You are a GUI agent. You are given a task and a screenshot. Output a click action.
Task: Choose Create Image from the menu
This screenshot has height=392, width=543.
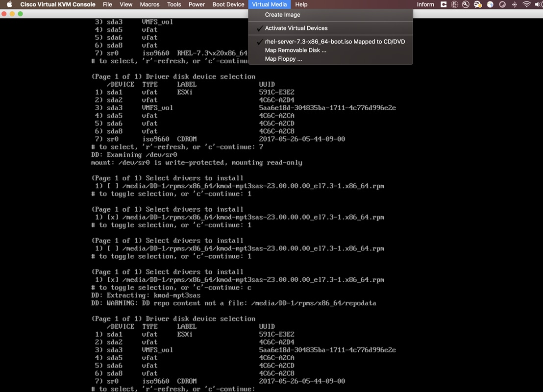pyautogui.click(x=331, y=15)
